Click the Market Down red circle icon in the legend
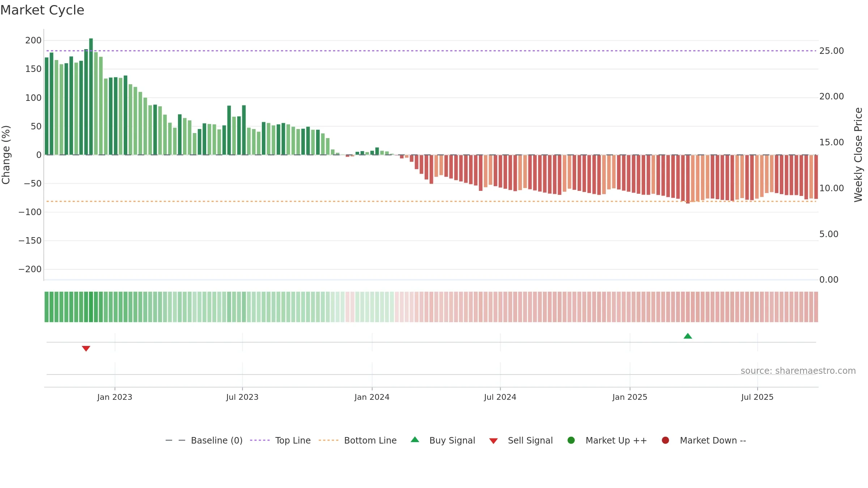 (665, 440)
